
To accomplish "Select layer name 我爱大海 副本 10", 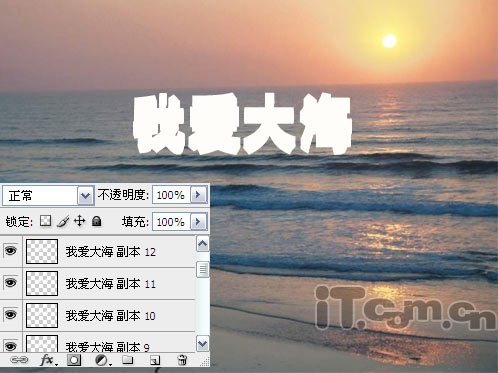I will click(x=111, y=316).
